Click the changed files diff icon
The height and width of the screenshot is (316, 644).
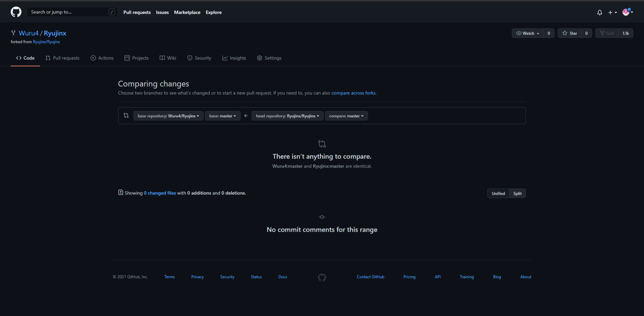(x=121, y=192)
